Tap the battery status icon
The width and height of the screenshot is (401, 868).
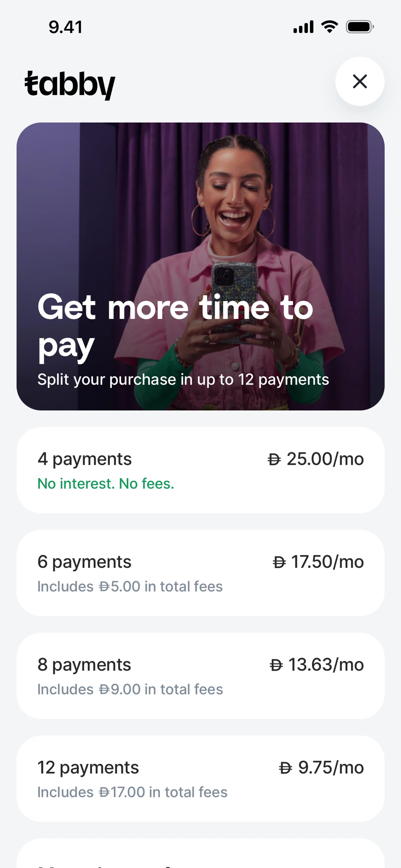coord(360,27)
